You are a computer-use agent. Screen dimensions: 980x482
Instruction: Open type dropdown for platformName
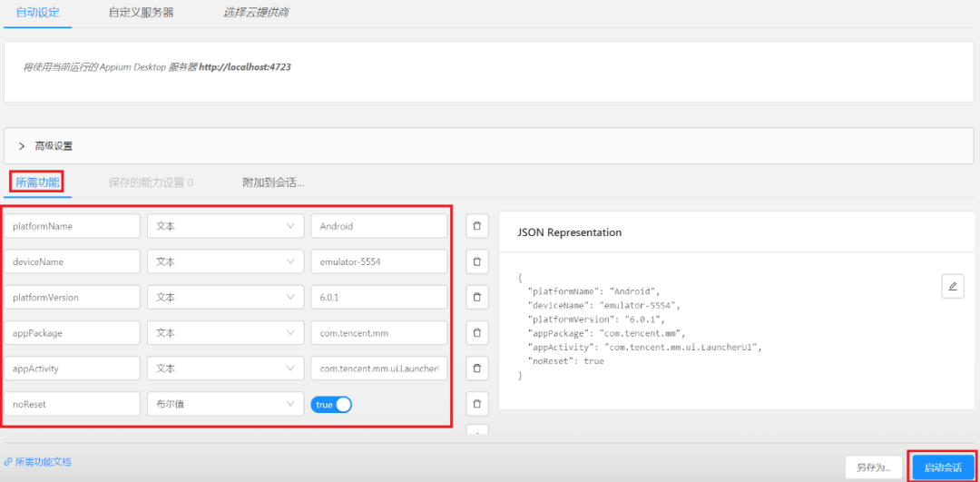[226, 226]
